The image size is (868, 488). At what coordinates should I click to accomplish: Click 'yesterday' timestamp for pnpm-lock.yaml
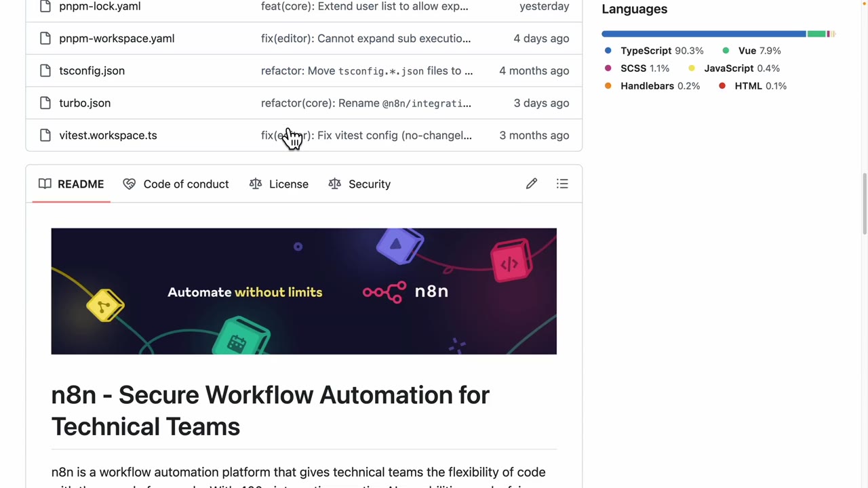[544, 6]
